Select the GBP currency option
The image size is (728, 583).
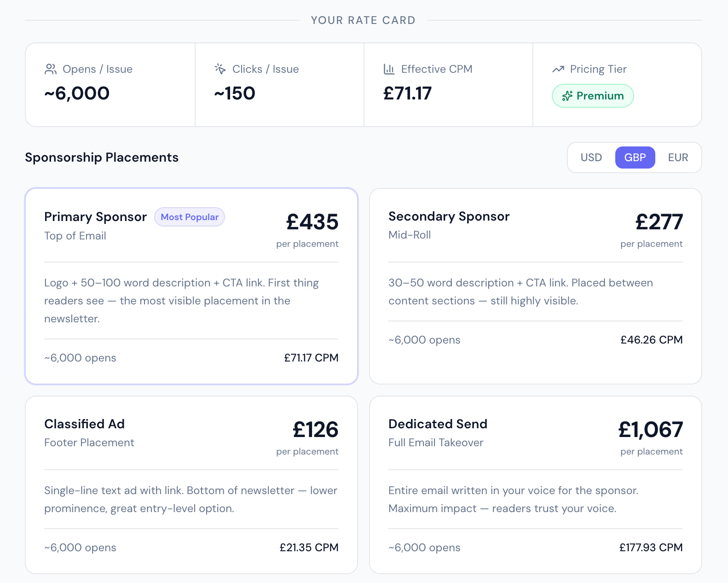point(635,157)
